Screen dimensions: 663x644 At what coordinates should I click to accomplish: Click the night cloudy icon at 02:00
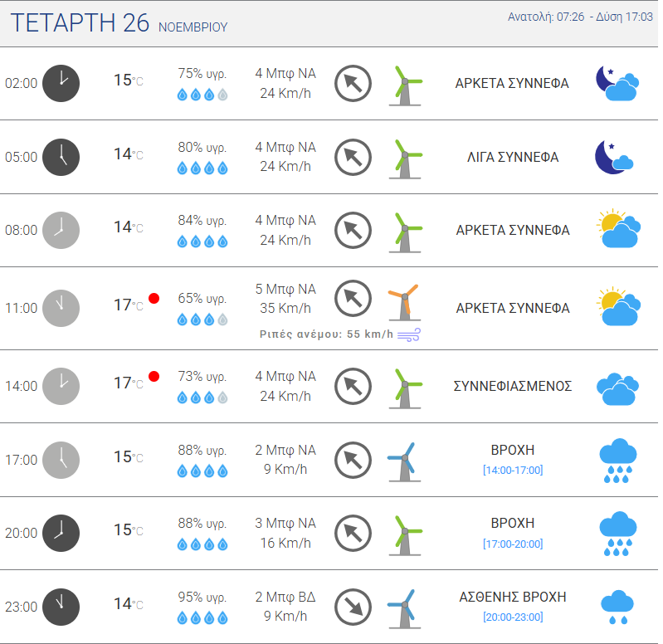617,83
